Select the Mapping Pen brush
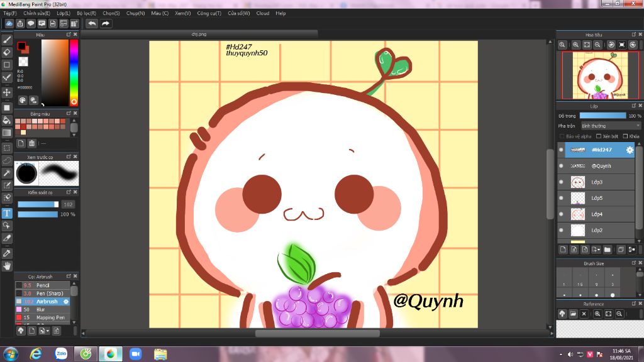This screenshot has height=362, width=644. coord(43,317)
